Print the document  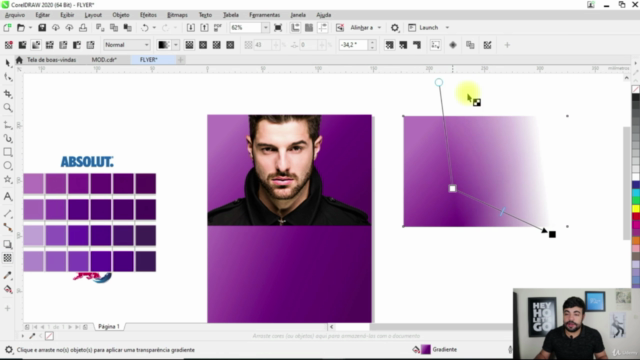click(83, 28)
